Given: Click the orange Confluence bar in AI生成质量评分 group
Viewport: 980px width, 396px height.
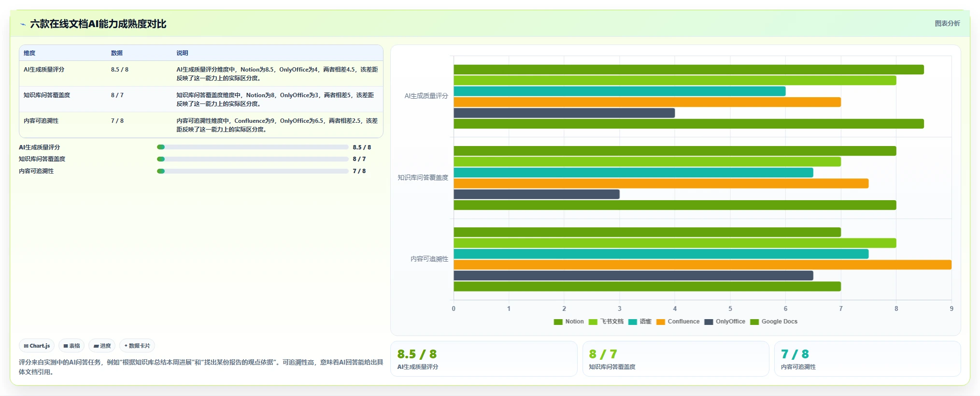Looking at the screenshot, I should pos(647,102).
